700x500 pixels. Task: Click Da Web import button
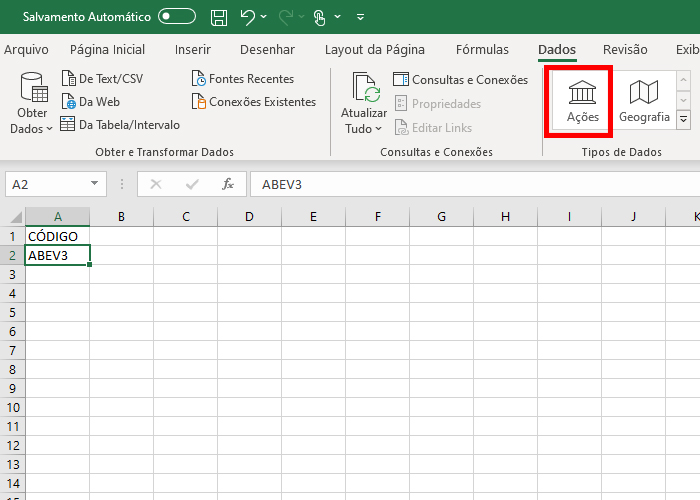[x=91, y=102]
